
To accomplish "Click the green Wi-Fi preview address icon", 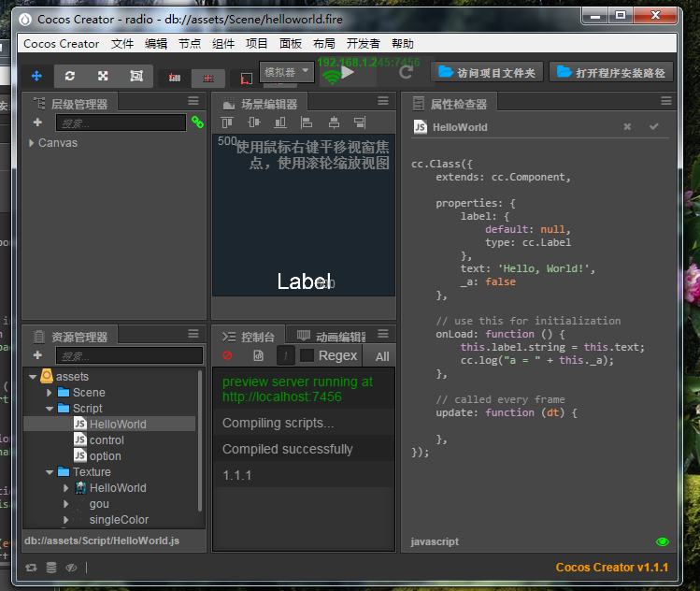I will pos(332,78).
